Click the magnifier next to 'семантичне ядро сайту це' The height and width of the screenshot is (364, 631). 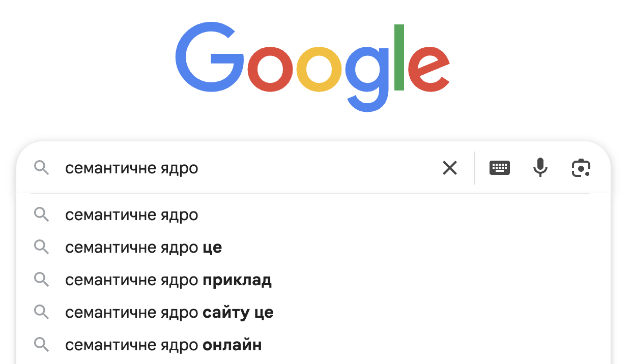coord(42,312)
